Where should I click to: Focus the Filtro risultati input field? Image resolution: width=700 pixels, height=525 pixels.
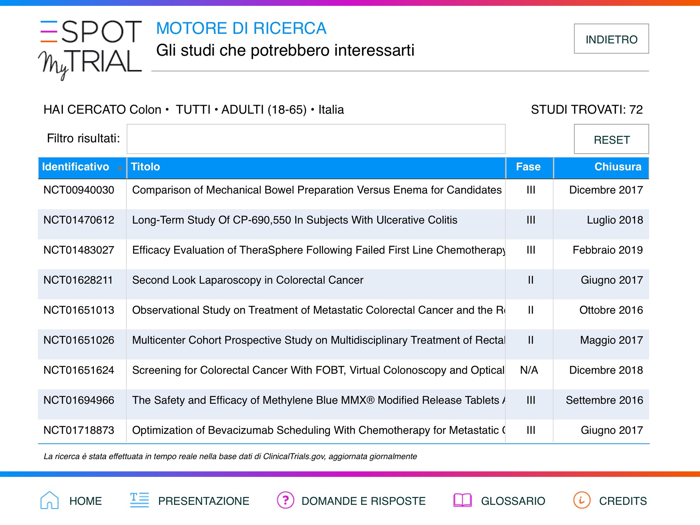pos(316,139)
